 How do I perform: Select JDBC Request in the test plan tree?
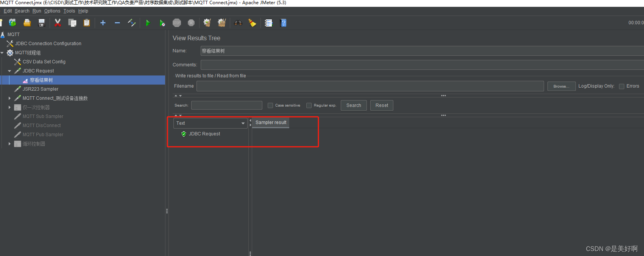[38, 71]
